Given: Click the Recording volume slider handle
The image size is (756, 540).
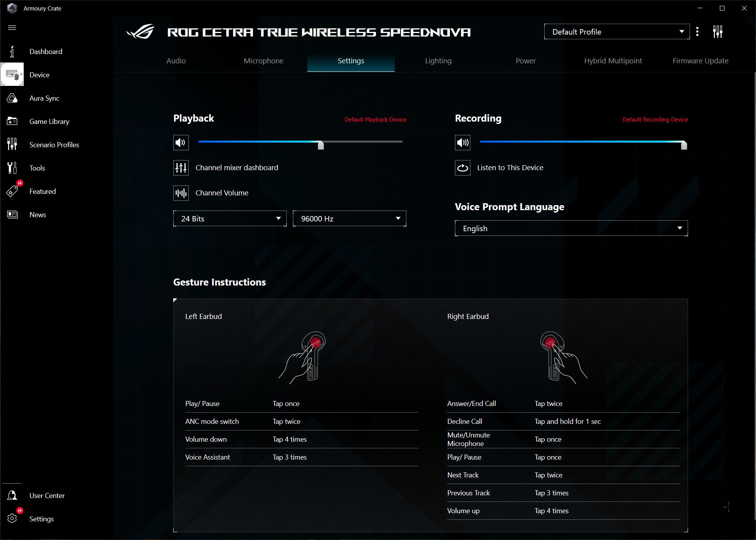Looking at the screenshot, I should pos(684,145).
